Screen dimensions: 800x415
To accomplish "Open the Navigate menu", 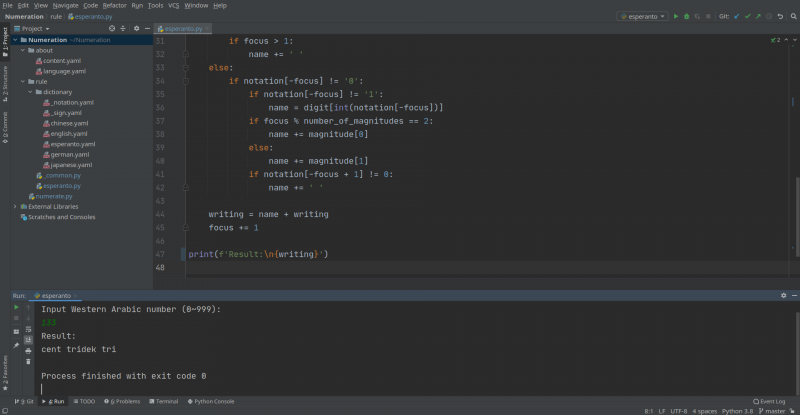I will click(x=65, y=5).
